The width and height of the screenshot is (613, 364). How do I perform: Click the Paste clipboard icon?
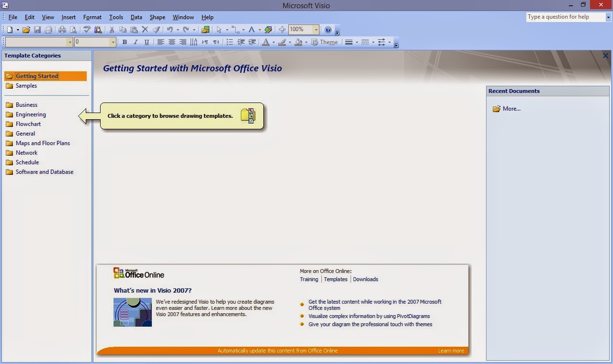[x=134, y=30]
